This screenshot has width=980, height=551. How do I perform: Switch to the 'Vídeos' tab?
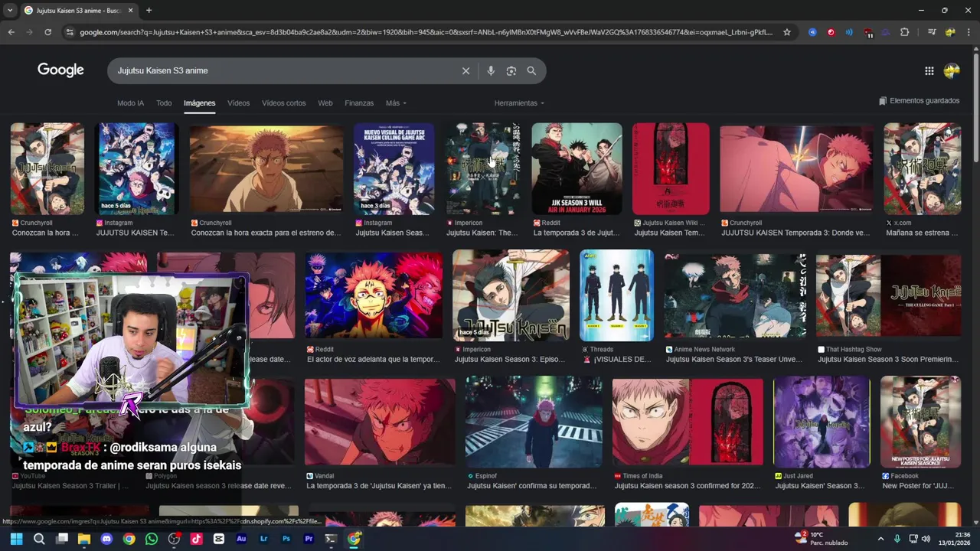pyautogui.click(x=238, y=103)
